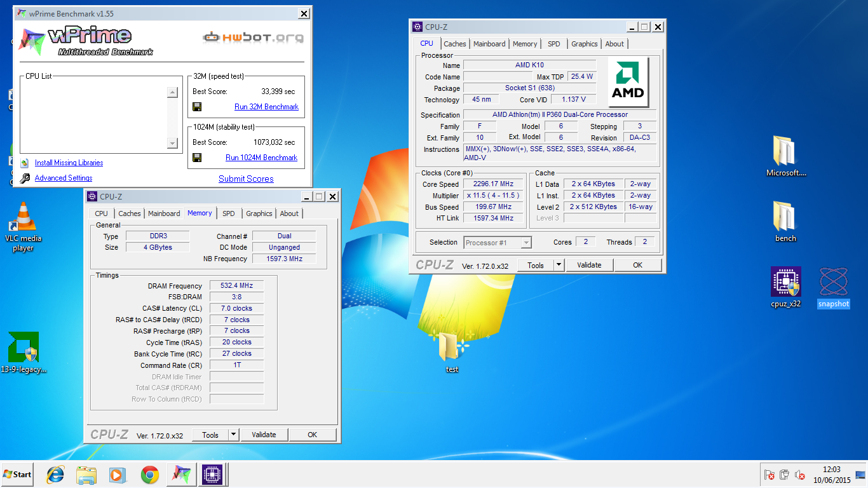Open Internet Explorer from the taskbar
Image resolution: width=868 pixels, height=488 pixels.
56,475
